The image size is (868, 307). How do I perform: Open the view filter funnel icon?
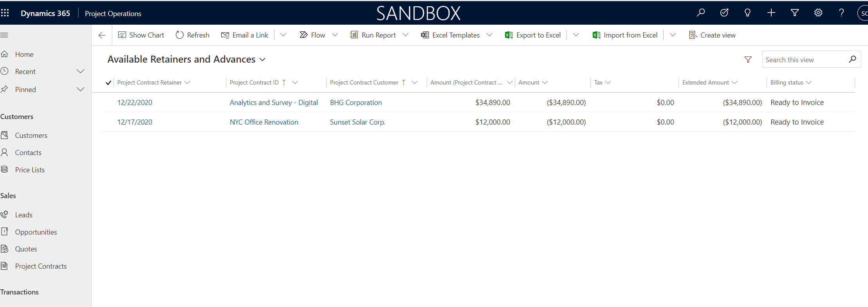[x=748, y=60]
